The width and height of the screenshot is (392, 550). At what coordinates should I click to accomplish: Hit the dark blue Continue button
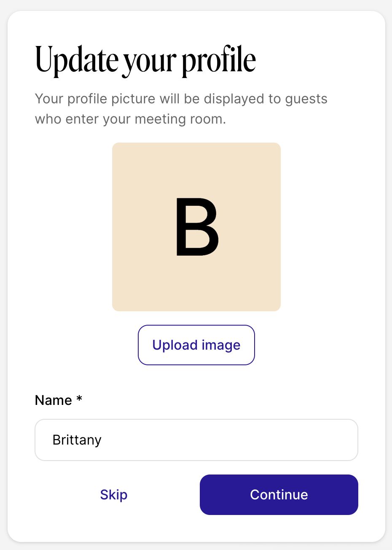point(279,494)
